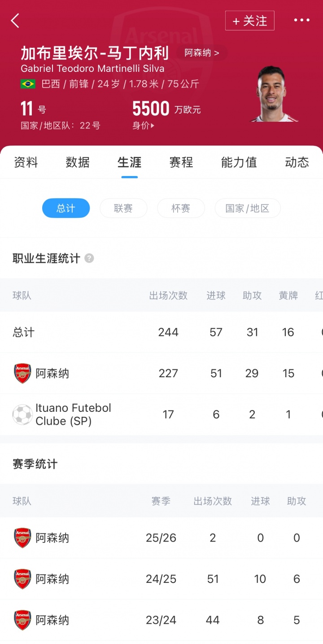Tap Arsenal crest in the 25/26 season row

click(x=22, y=538)
